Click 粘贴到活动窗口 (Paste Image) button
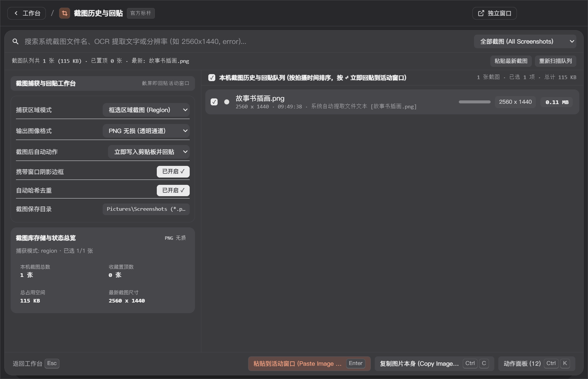 [309, 364]
